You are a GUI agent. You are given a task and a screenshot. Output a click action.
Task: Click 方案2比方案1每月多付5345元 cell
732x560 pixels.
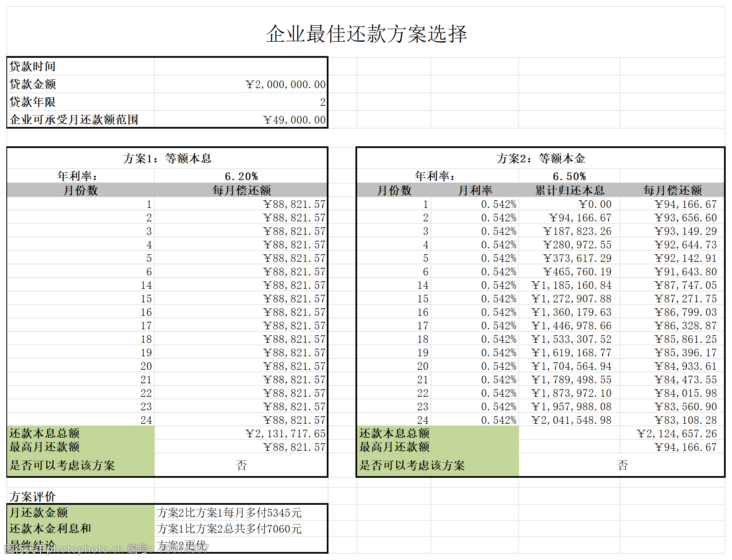[x=241, y=513]
